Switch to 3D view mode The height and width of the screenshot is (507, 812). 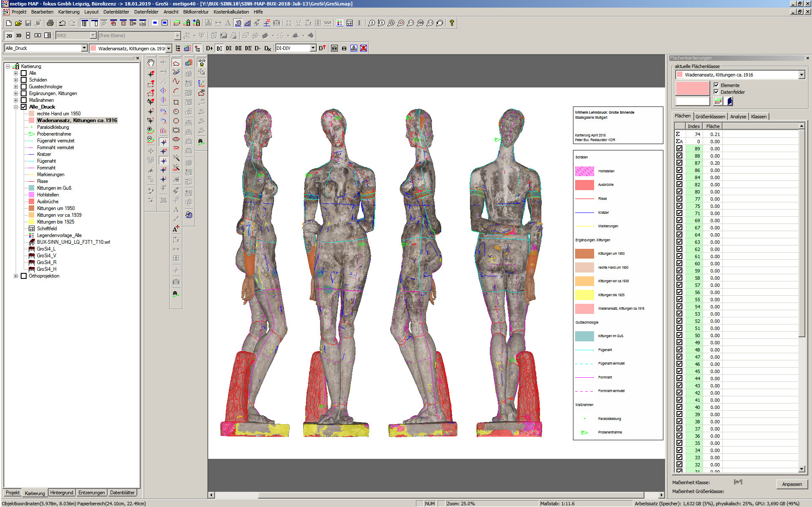(x=18, y=35)
